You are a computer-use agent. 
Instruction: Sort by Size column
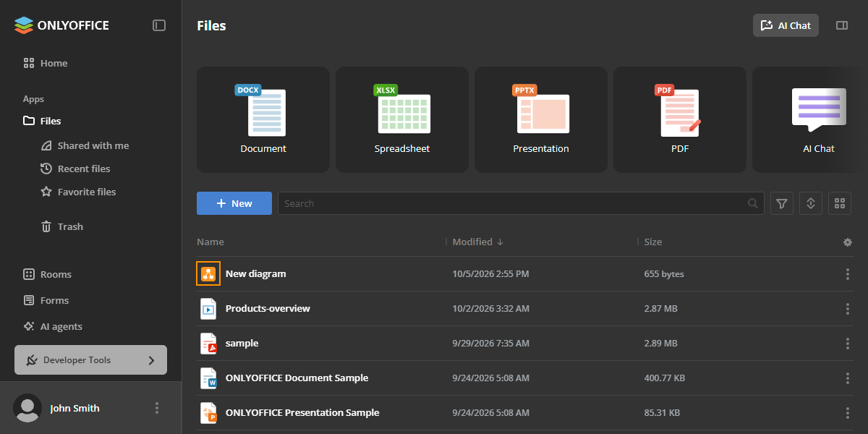point(653,242)
